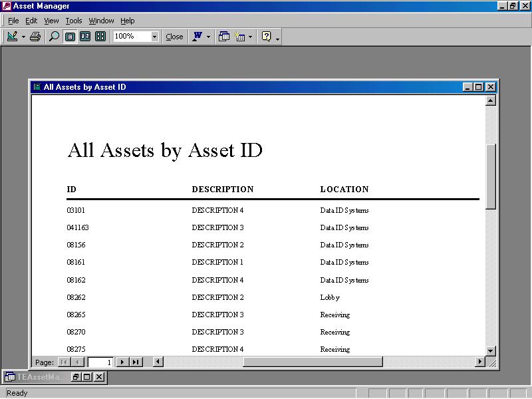The image size is (532, 399).
Task: Click DESCRIPTION 1 in row 08161
Action: [217, 262]
